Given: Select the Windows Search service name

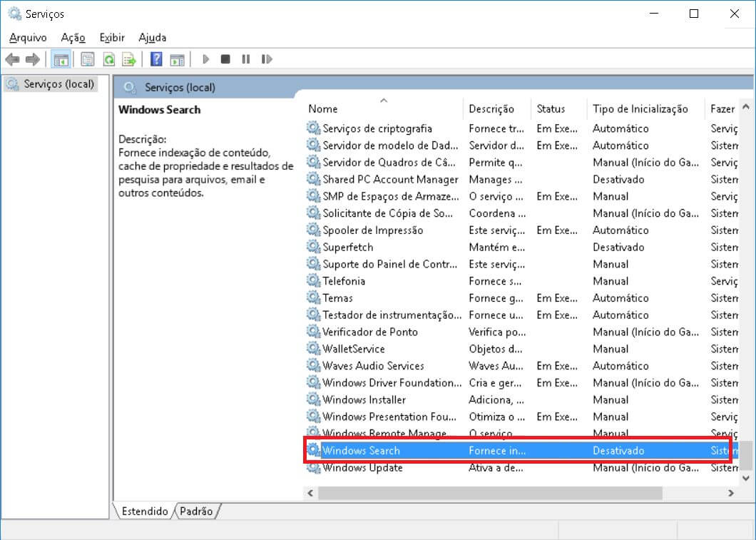Looking at the screenshot, I should point(361,450).
